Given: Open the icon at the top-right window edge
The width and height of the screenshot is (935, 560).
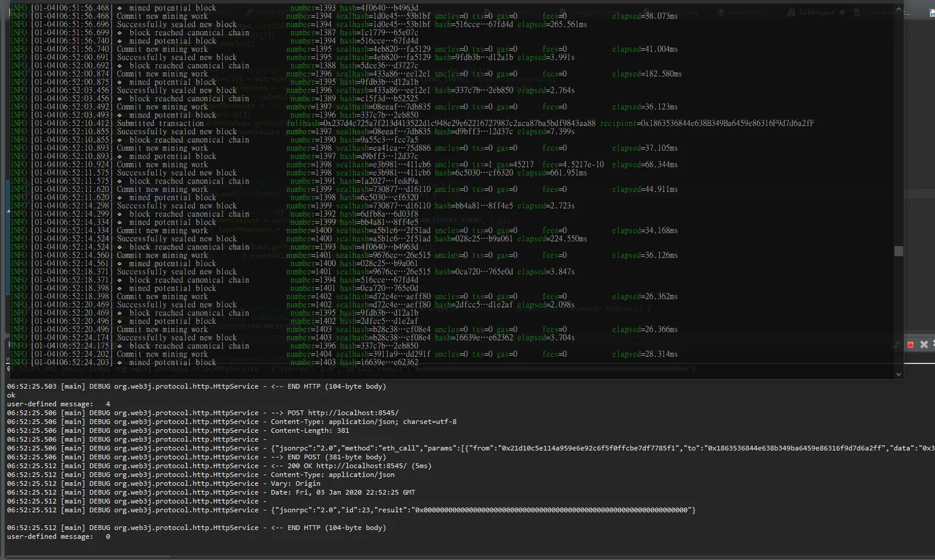Looking at the screenshot, I should 932,13.
